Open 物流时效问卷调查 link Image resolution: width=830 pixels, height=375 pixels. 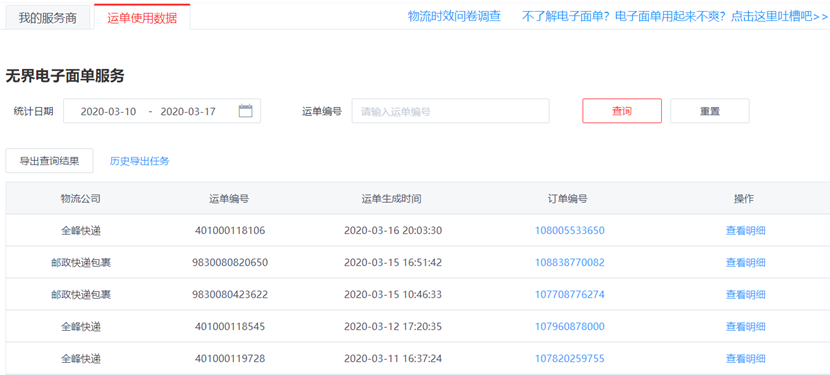pos(454,16)
